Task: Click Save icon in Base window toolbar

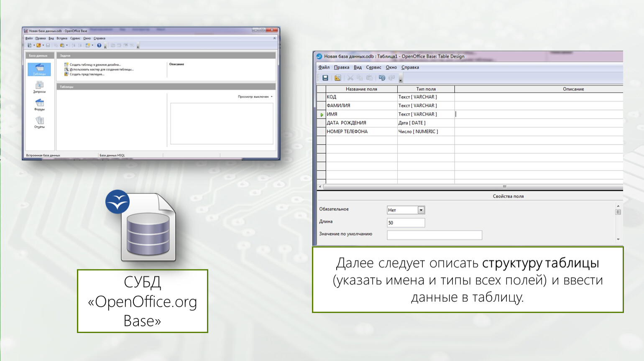Action: click(48, 45)
